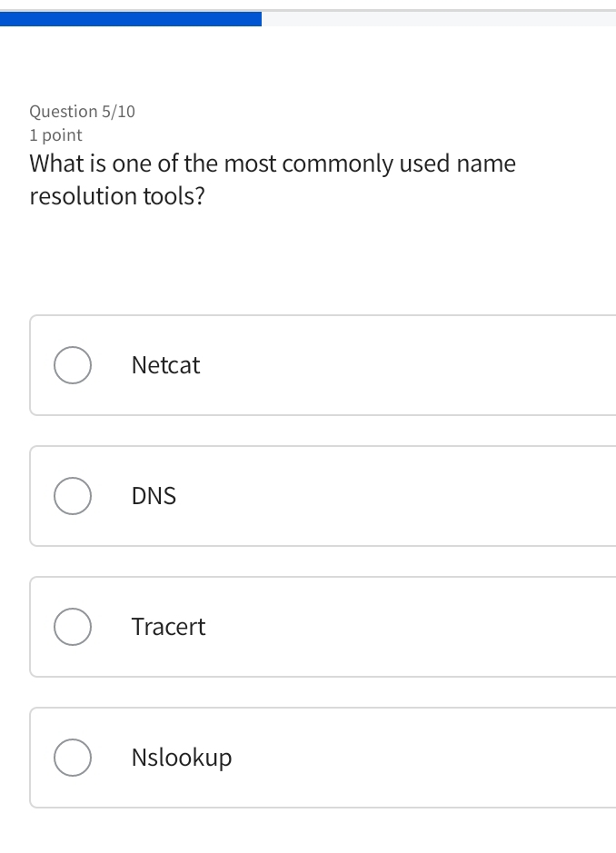Select the DNS radio button
The image size is (616, 853).
(x=72, y=496)
